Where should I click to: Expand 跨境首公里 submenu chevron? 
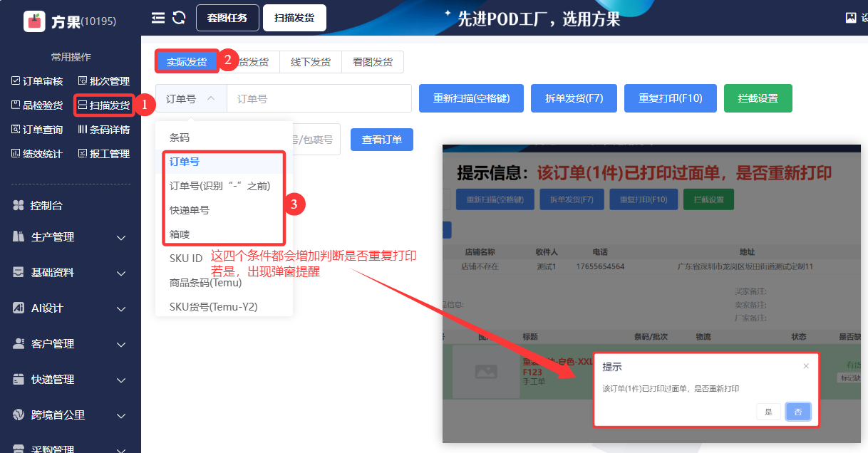(121, 415)
